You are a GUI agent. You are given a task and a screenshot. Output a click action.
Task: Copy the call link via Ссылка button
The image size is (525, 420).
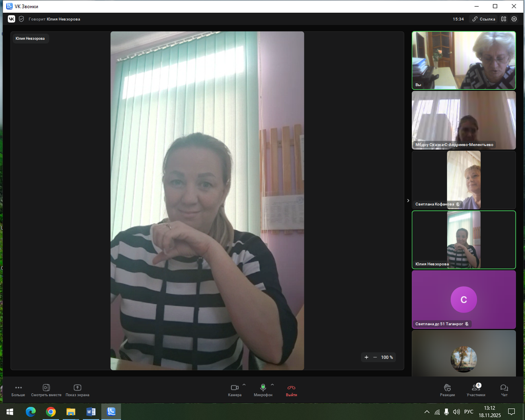483,19
